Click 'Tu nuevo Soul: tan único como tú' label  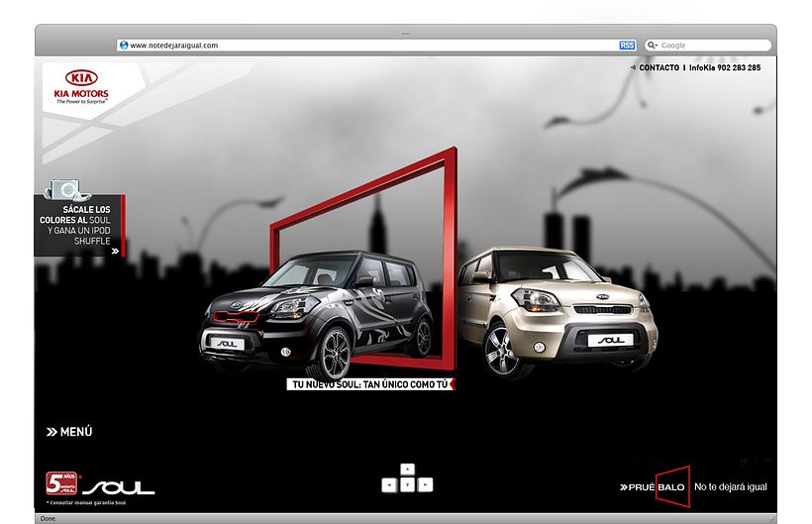pyautogui.click(x=369, y=384)
